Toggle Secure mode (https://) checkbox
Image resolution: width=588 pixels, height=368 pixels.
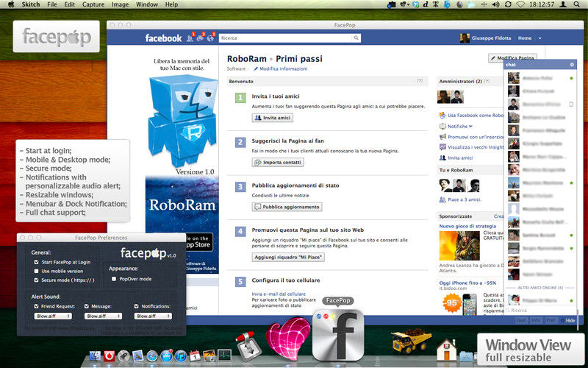(36, 280)
